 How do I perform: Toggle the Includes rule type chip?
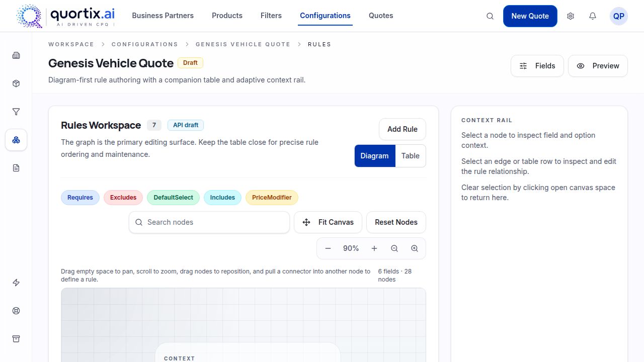(222, 198)
